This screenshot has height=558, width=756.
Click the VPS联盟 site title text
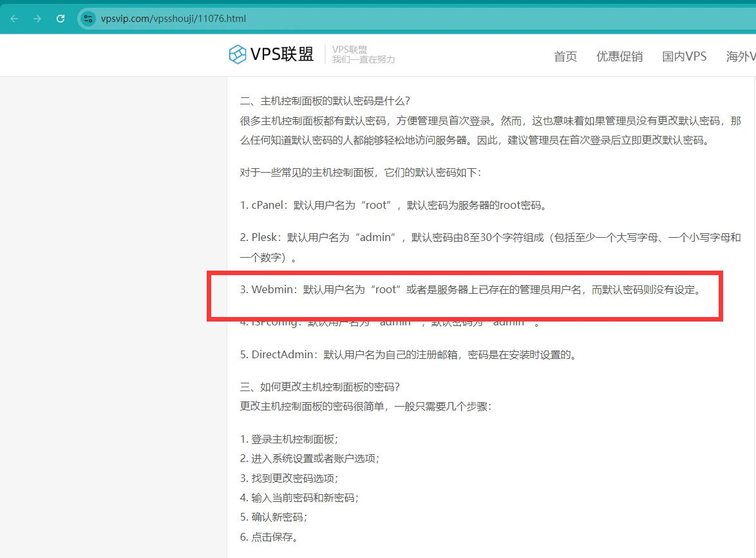[282, 54]
